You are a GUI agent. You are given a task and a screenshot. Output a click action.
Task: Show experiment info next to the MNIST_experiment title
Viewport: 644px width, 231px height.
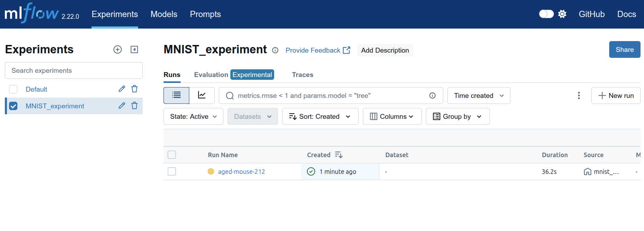(275, 50)
